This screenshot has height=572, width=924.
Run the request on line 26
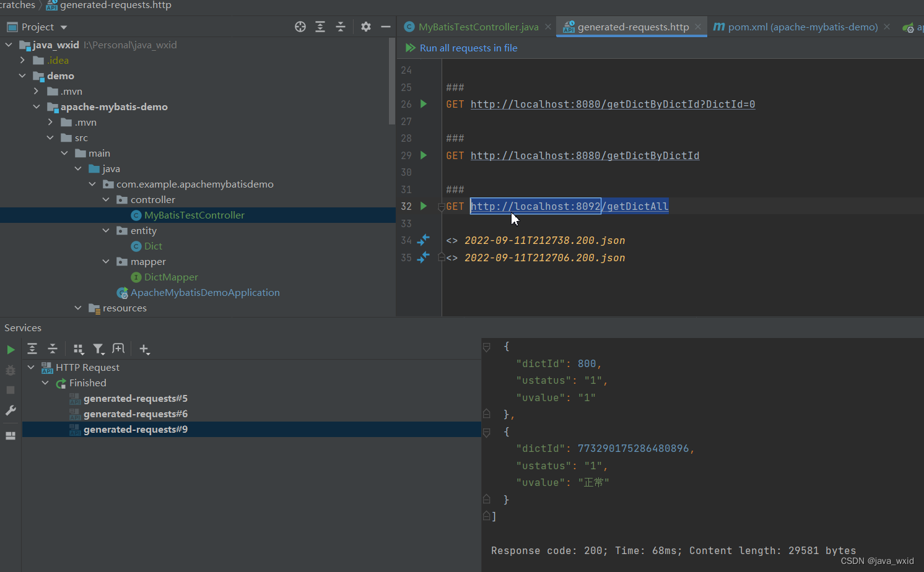(x=424, y=104)
